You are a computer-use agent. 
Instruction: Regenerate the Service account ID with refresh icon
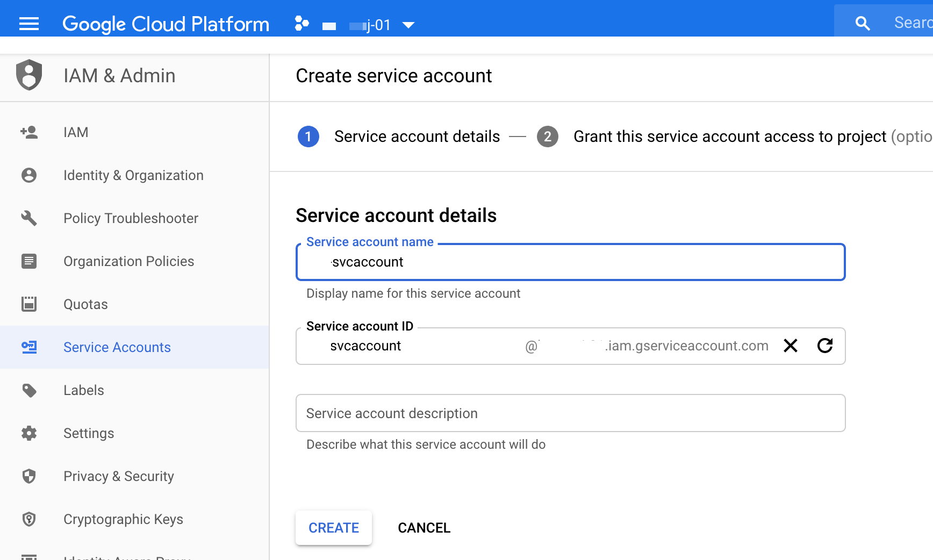[824, 346]
